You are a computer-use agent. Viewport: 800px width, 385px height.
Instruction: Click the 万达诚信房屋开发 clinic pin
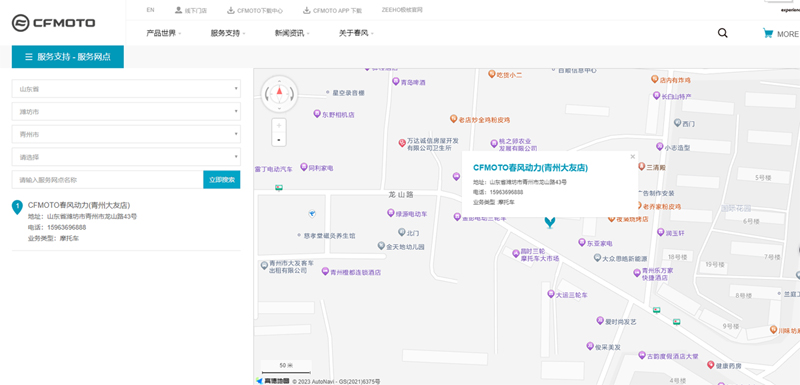pos(402,143)
